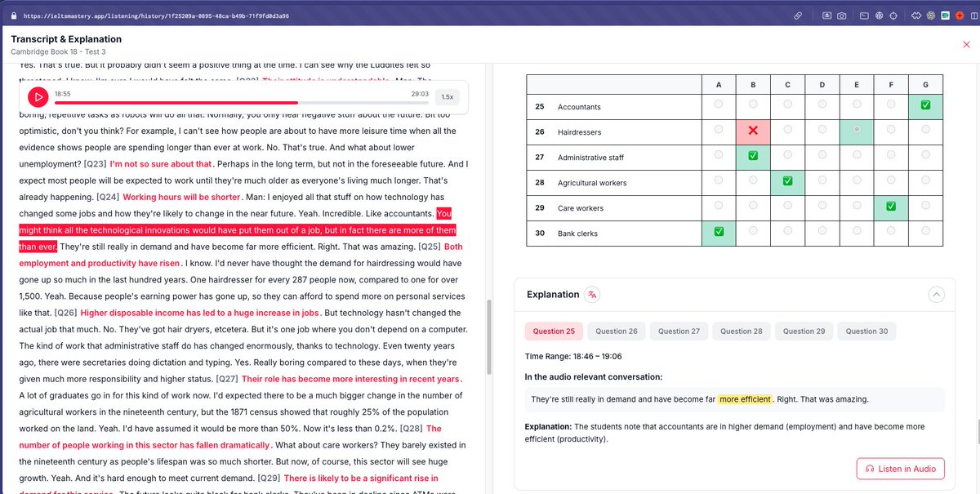The width and height of the screenshot is (980, 494).
Task: Collapse the Explanation section chevron
Action: tap(937, 295)
